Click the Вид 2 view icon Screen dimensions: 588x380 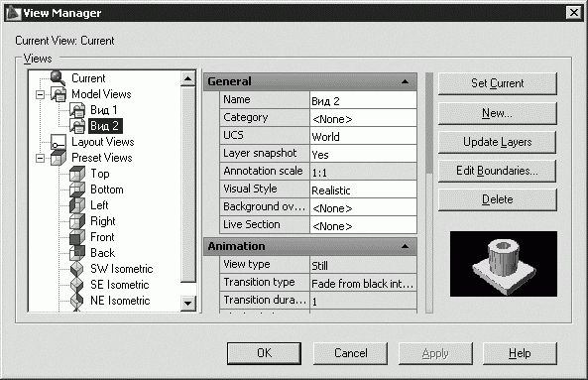77,126
